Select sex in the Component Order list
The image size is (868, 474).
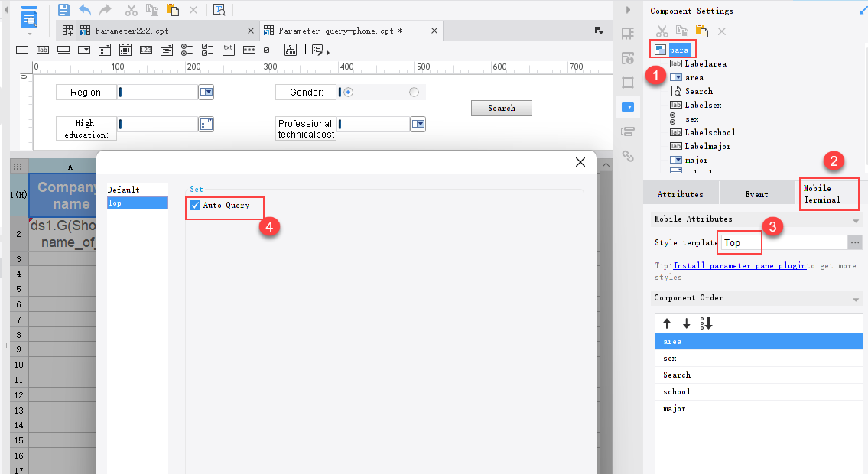pyautogui.click(x=759, y=359)
